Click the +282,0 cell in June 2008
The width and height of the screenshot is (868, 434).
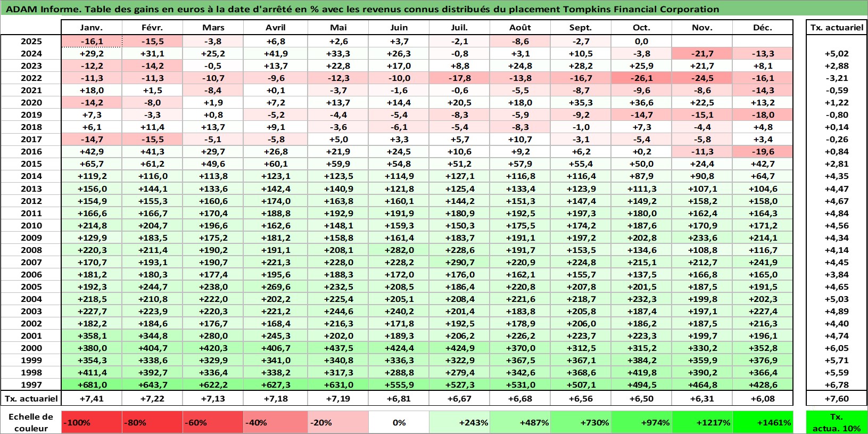click(399, 250)
